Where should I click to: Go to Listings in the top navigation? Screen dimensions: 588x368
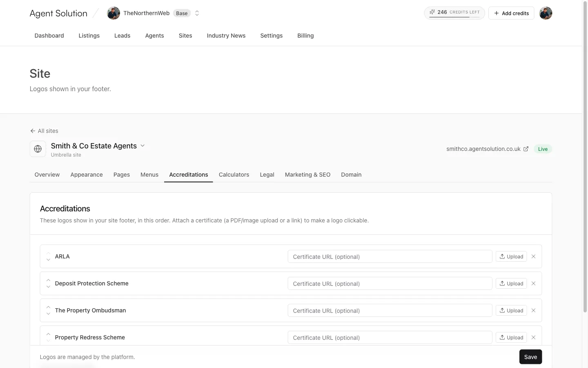pyautogui.click(x=89, y=36)
